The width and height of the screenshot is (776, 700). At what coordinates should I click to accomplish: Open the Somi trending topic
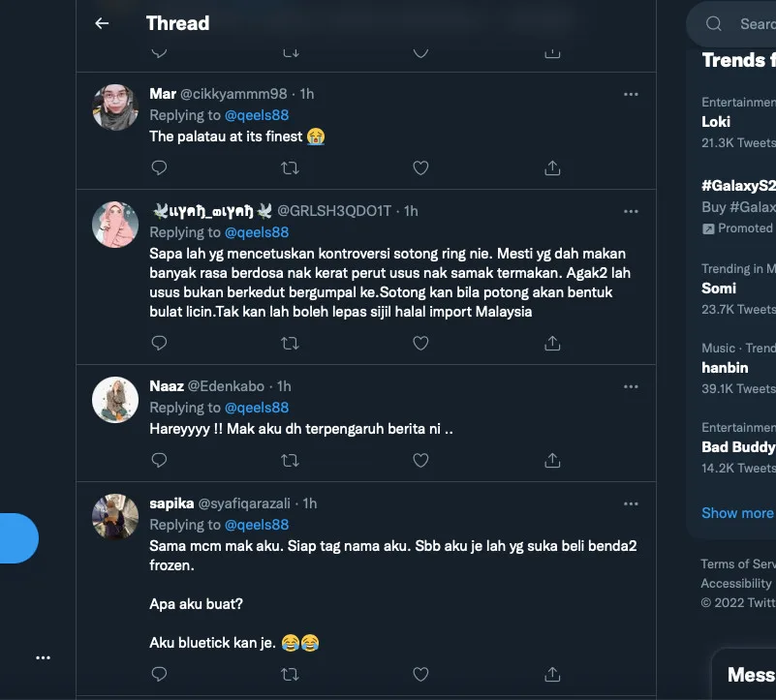tap(719, 289)
